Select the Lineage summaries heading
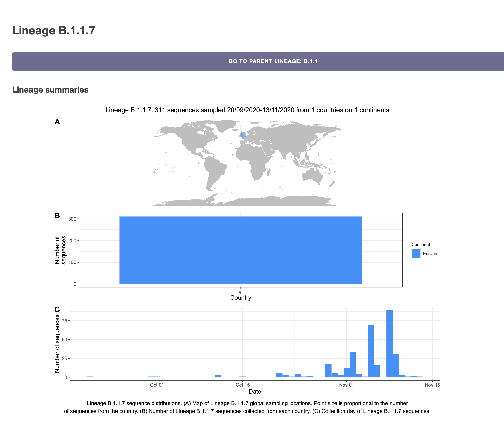 tap(50, 90)
